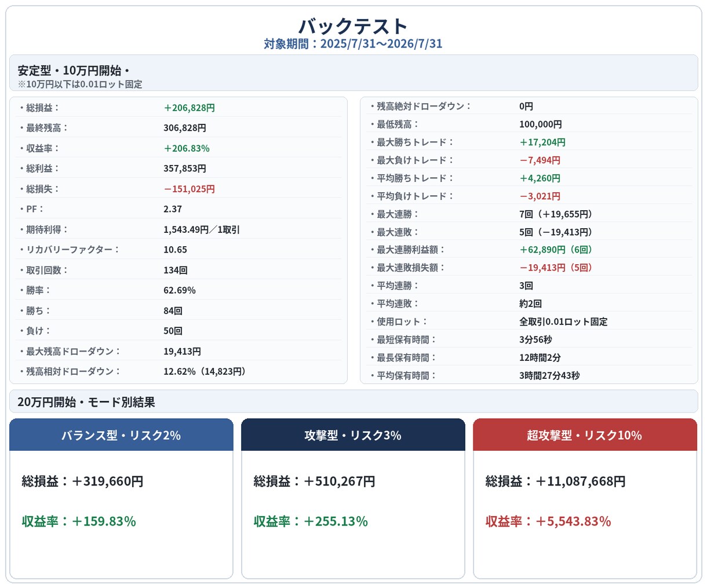Select the 対象期間 date range text
The width and height of the screenshot is (707, 588).
coord(353,44)
